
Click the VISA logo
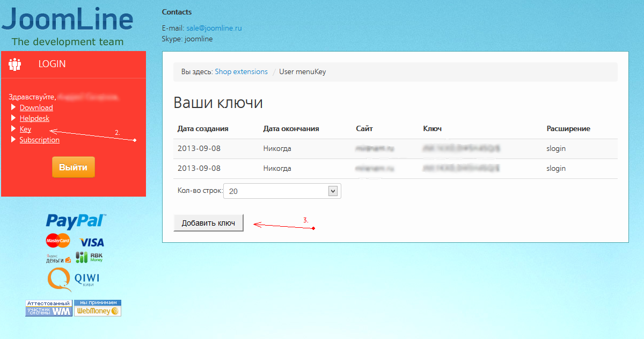click(x=92, y=242)
